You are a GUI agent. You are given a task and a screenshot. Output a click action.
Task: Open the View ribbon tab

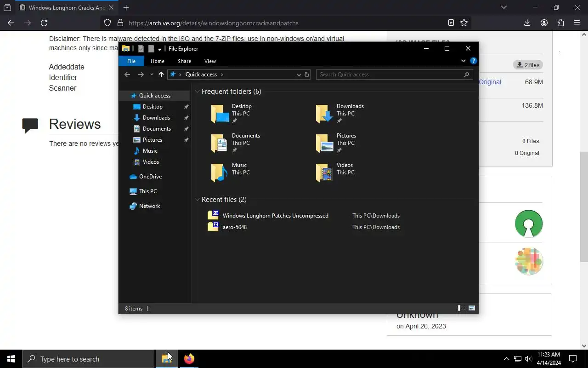210,61
